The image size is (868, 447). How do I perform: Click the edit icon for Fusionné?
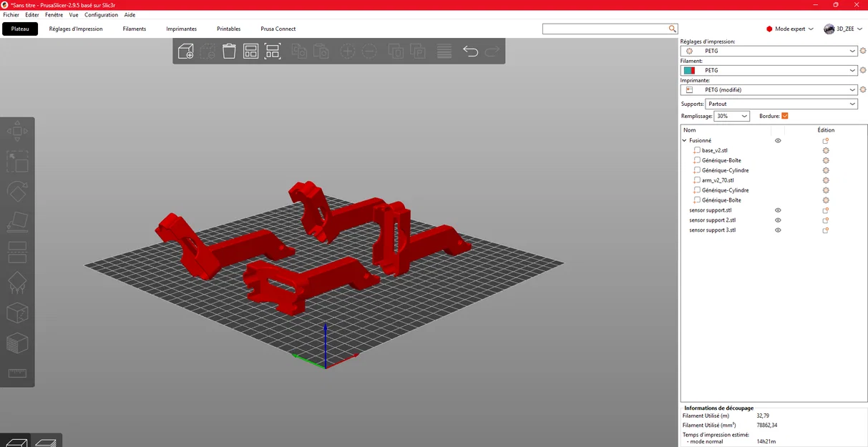pyautogui.click(x=826, y=141)
